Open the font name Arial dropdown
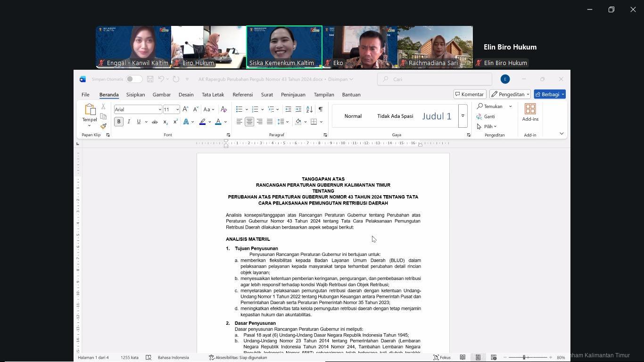Viewport: 644px width, 362px height. 160,109
